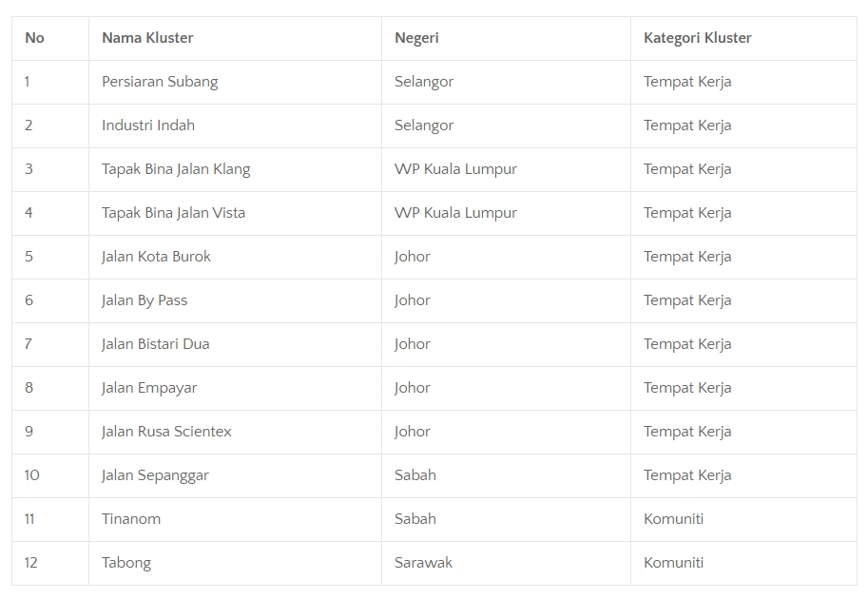Click the Tapak Bina Jalan Vista entry
The image size is (868, 599).
point(173,213)
